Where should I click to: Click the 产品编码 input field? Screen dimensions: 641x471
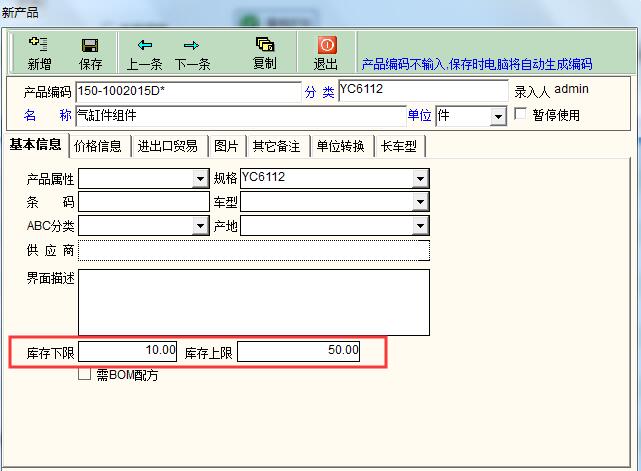pyautogui.click(x=187, y=92)
